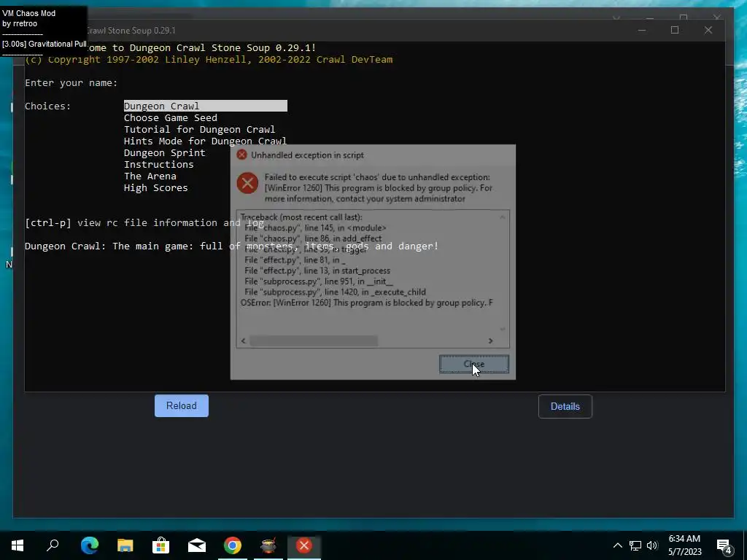
Task: Launch Microsoft Edge from taskbar
Action: tap(90, 545)
